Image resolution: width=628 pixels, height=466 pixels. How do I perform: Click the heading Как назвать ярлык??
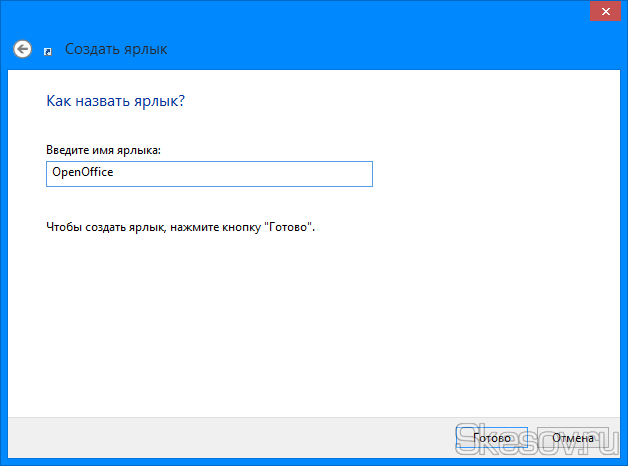pos(116,102)
